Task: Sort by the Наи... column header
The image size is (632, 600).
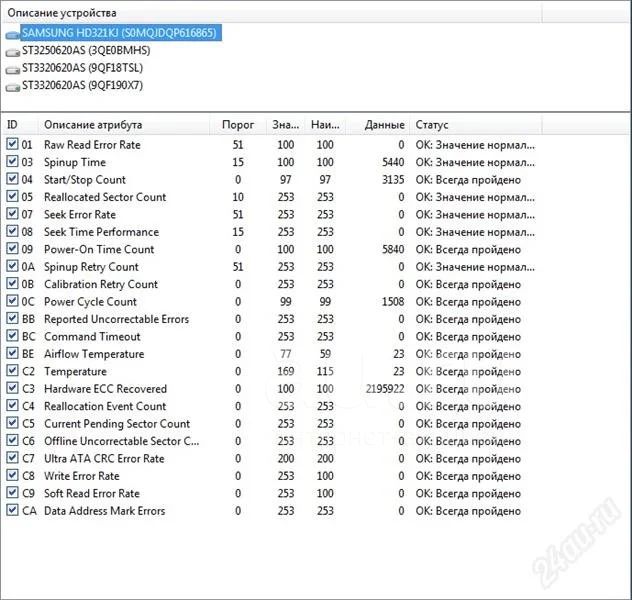Action: tap(325, 125)
